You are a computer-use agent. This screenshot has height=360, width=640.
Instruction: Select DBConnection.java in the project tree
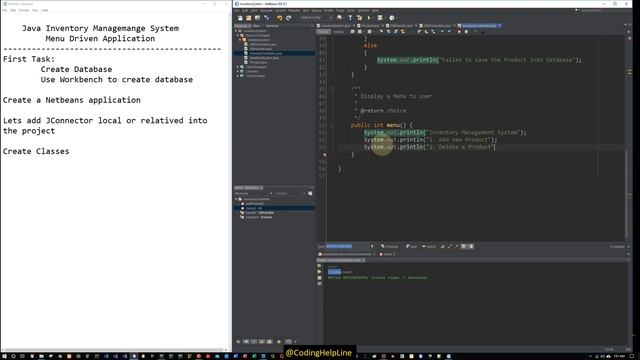coord(262,44)
